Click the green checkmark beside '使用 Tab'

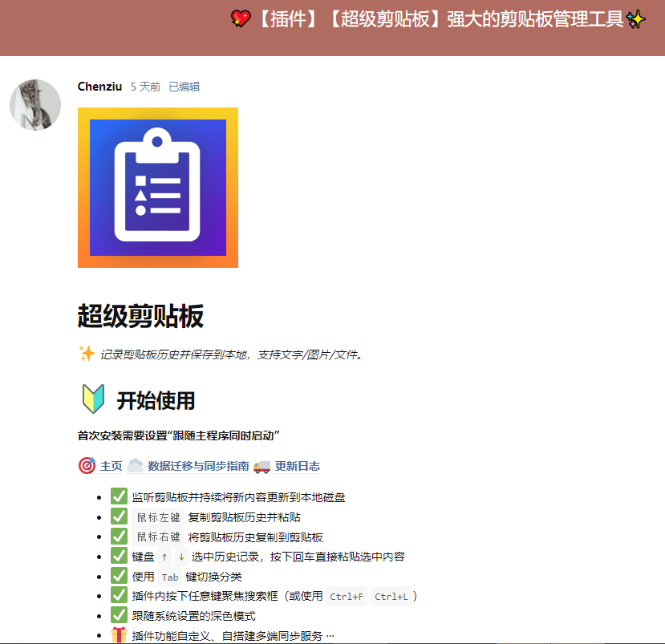coord(119,575)
